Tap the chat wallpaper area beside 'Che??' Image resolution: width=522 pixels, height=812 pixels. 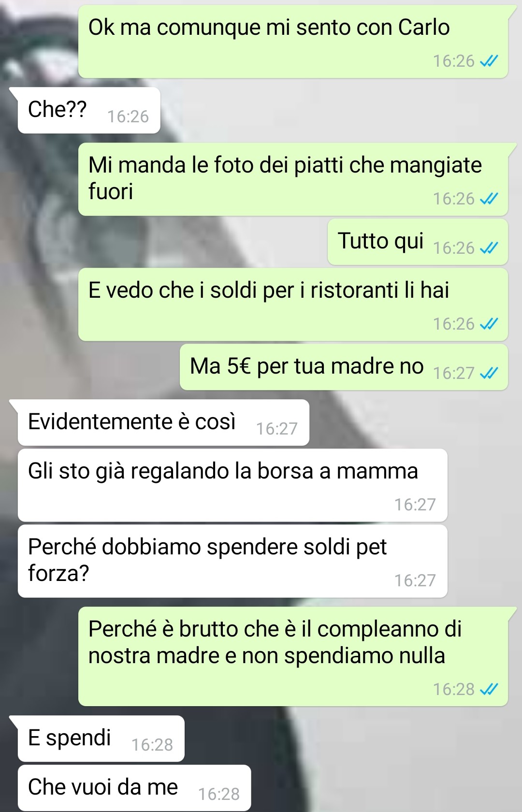tap(338, 110)
